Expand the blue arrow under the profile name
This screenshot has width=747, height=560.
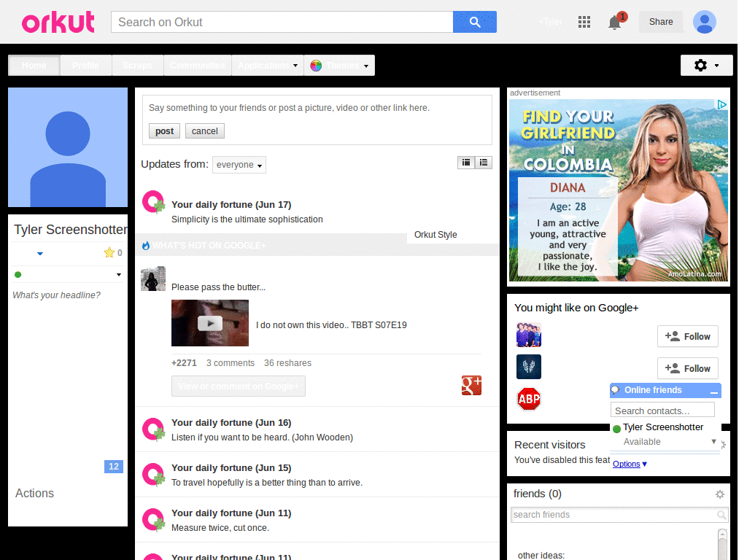coord(40,253)
